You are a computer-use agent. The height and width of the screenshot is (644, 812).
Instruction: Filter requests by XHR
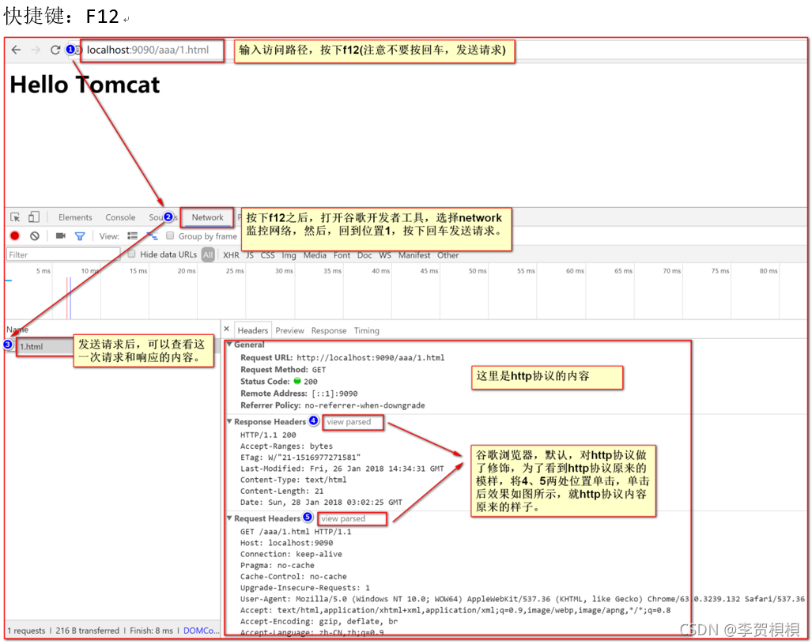point(231,255)
